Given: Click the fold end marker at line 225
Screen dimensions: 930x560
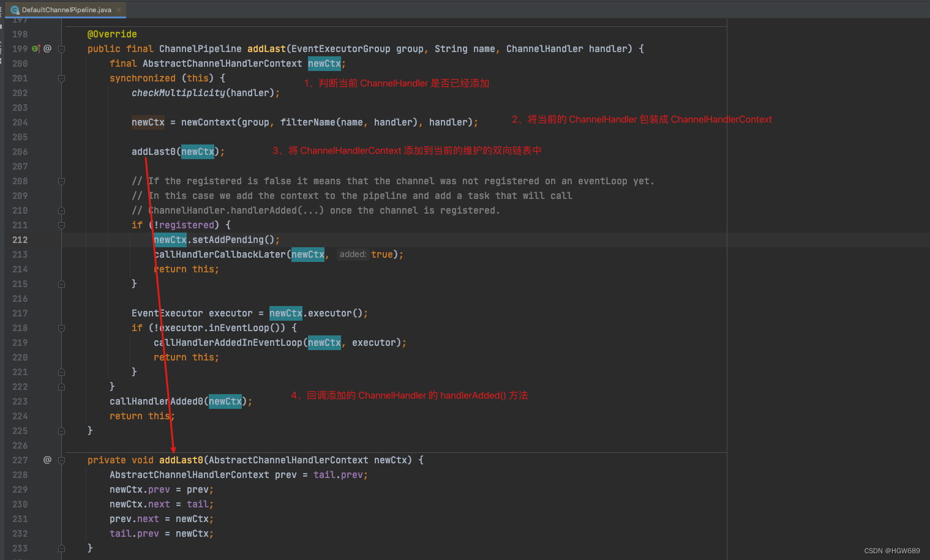Looking at the screenshot, I should pos(61,431).
